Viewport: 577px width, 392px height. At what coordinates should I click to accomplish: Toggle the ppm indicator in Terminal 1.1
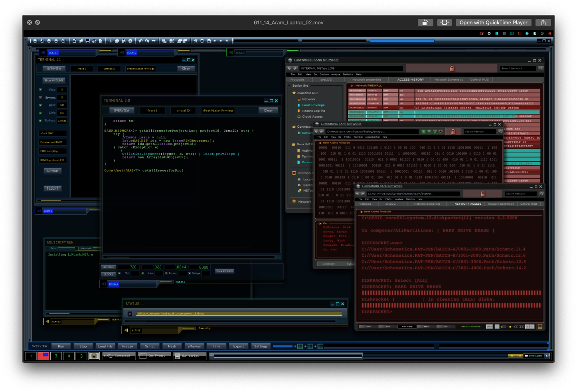click(x=40, y=105)
